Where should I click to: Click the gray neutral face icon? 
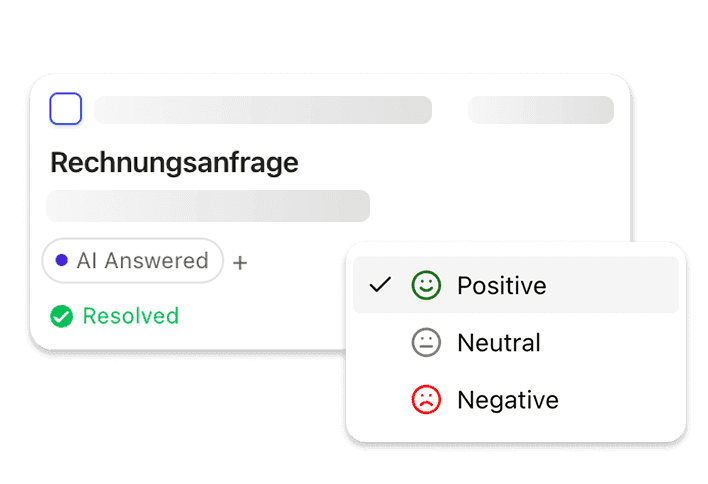[426, 343]
